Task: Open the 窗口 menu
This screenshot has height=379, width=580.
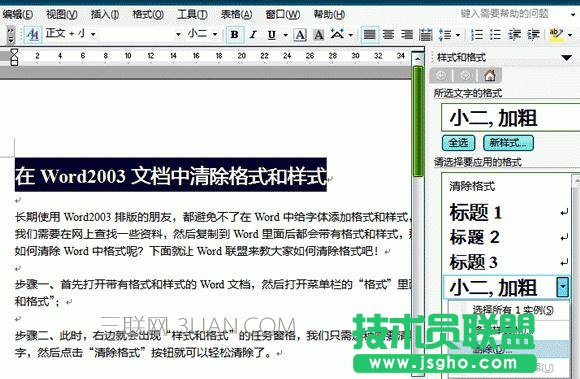Action: (x=283, y=14)
